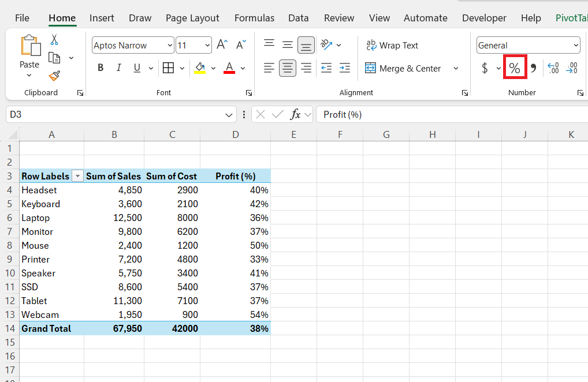Expand the accounting format currency arrow
588x382 pixels.
(498, 68)
